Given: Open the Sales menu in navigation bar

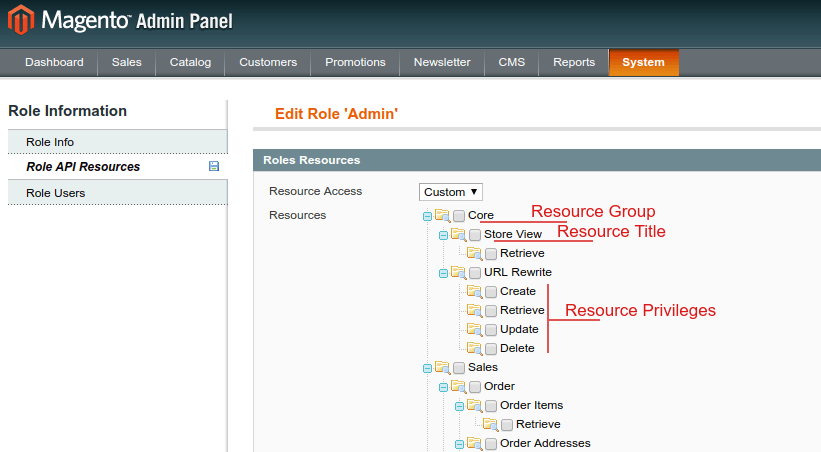Looking at the screenshot, I should [127, 62].
